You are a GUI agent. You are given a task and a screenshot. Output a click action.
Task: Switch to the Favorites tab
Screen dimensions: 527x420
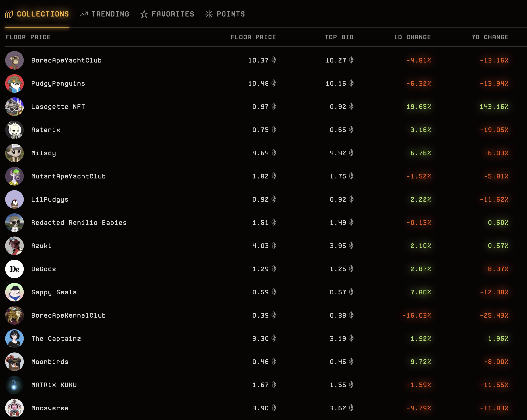click(173, 14)
